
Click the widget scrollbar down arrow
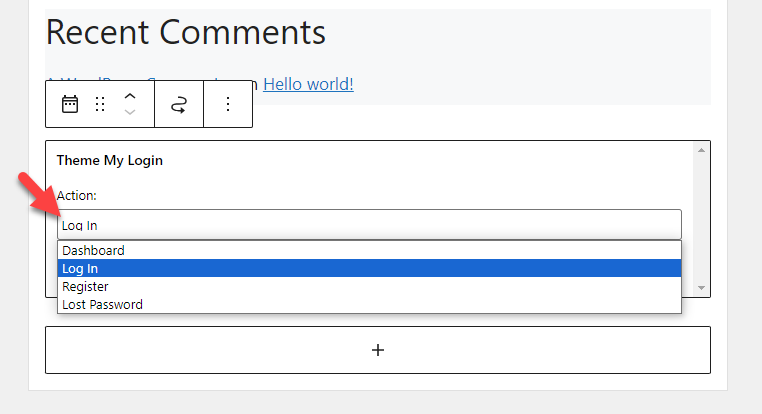(701, 288)
